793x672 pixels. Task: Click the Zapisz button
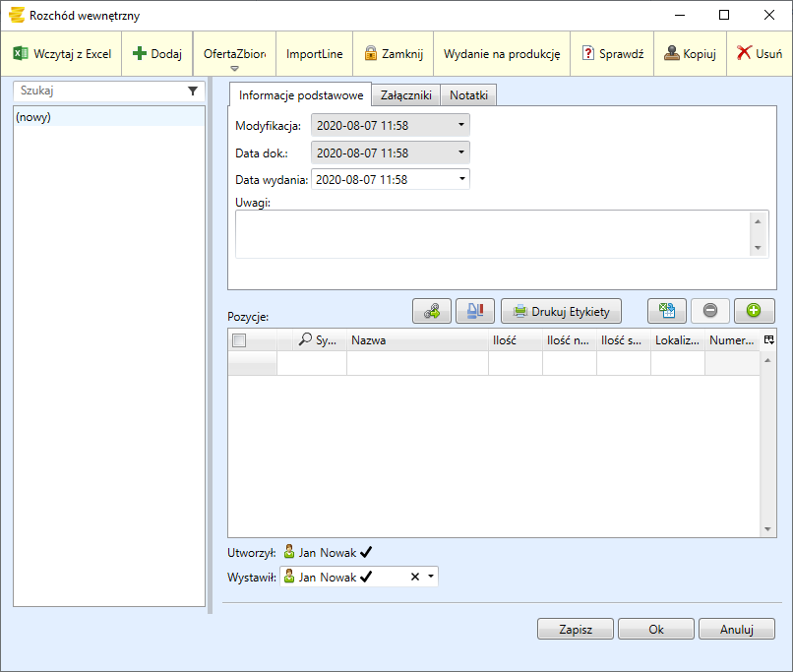tap(575, 630)
